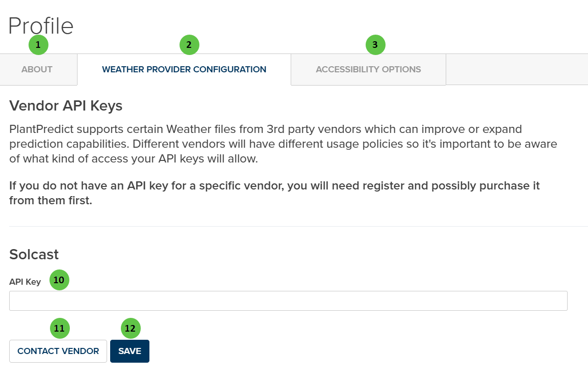Click inside the API Key input field
The image size is (588, 380).
(288, 301)
